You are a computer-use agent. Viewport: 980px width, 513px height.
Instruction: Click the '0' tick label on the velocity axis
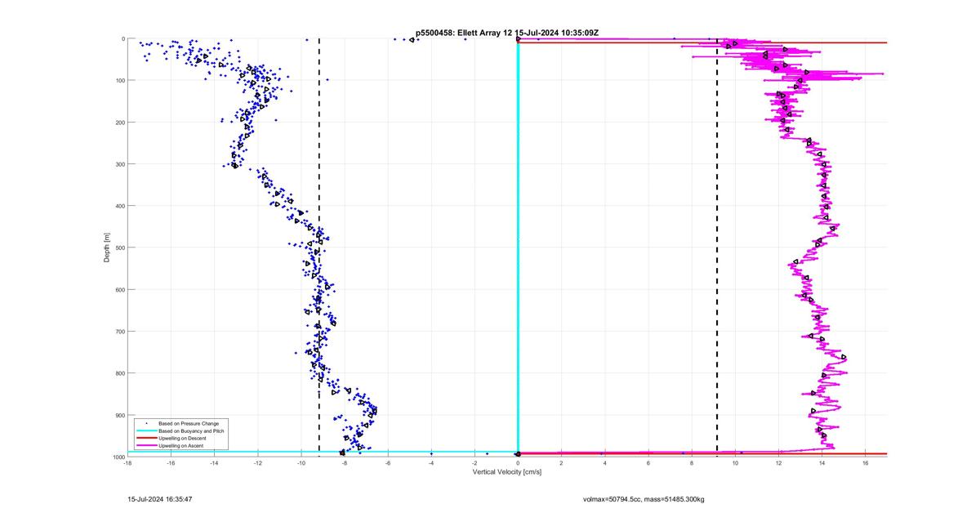(518, 463)
